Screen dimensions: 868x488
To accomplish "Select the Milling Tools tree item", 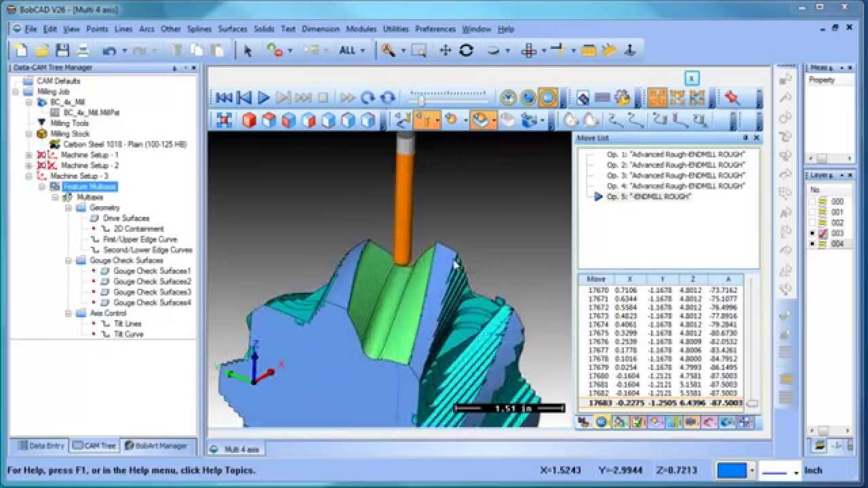I will [x=69, y=123].
